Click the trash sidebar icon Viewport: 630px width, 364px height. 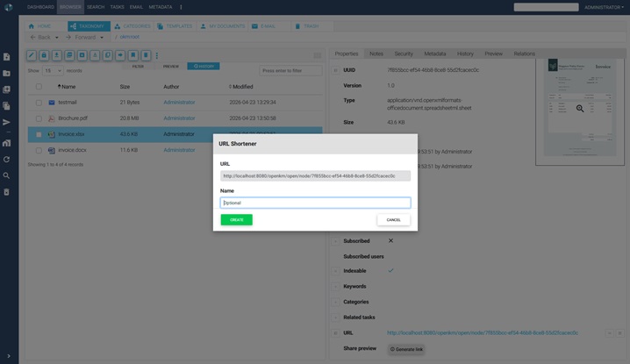[6, 192]
